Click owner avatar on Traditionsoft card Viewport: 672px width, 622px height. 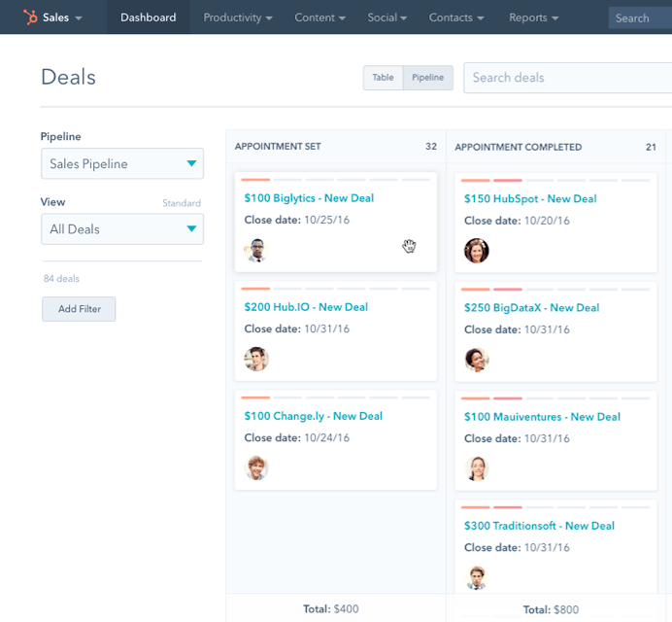(477, 577)
